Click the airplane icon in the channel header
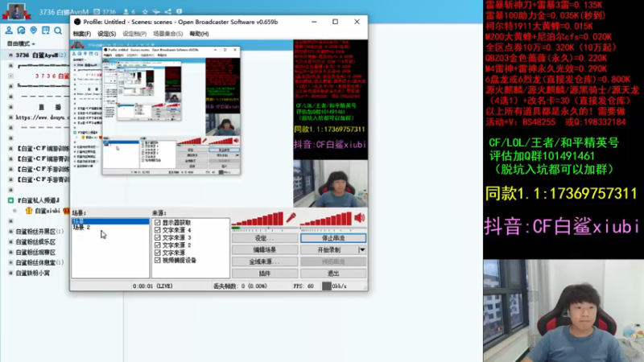Image resolution: width=644 pixels, height=362 pixels. 156,12
